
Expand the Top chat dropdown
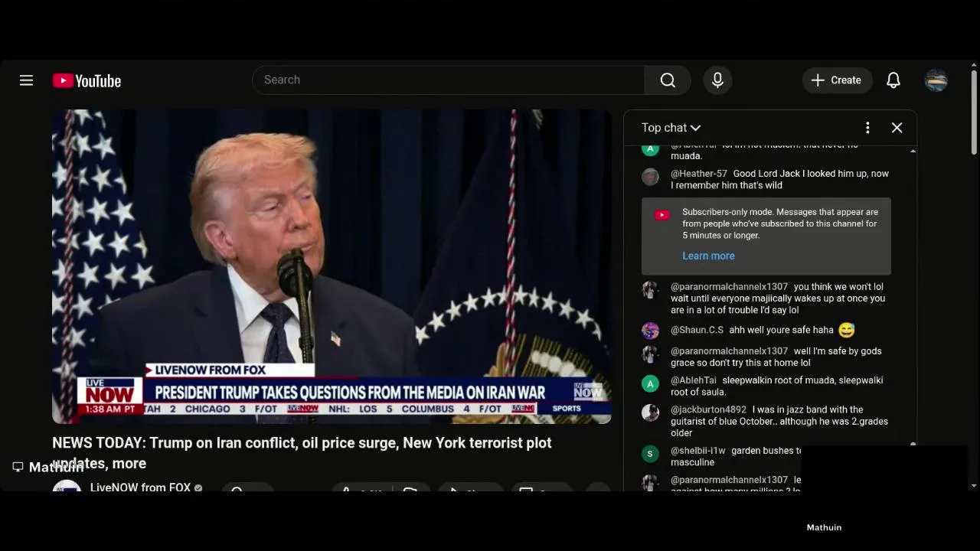[x=671, y=128]
